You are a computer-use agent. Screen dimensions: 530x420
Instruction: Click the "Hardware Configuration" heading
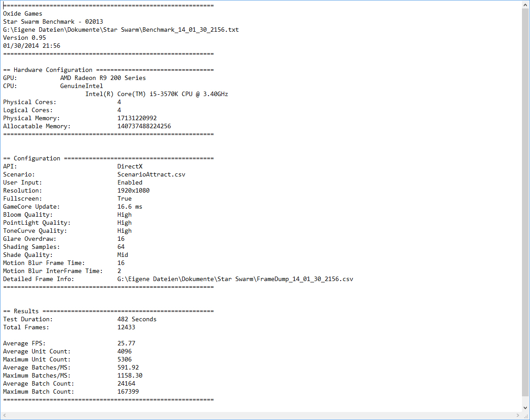pos(53,70)
